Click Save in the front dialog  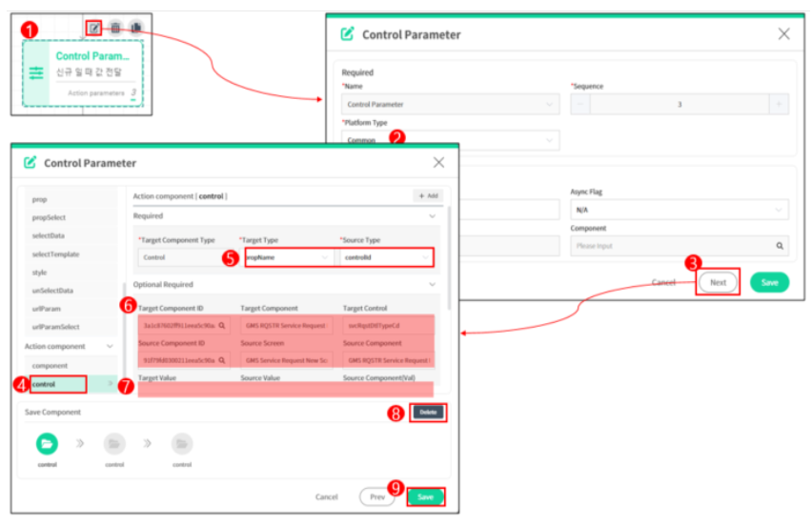point(425,497)
